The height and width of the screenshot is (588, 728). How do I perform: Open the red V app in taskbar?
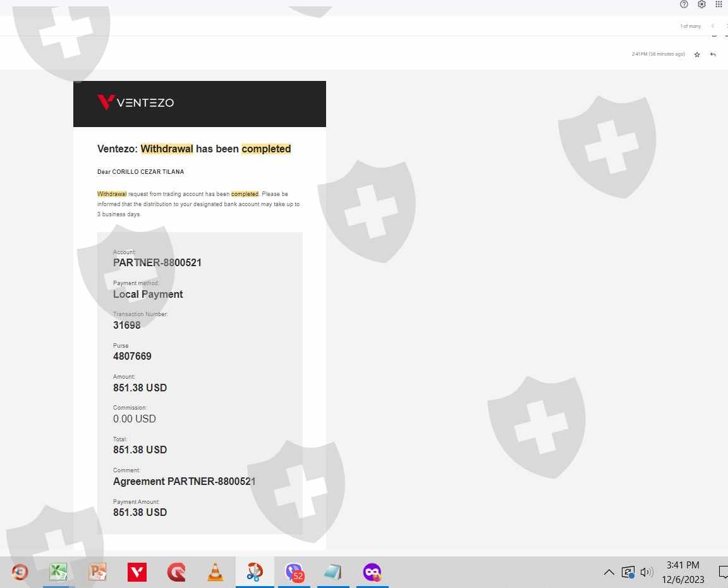pos(137,572)
